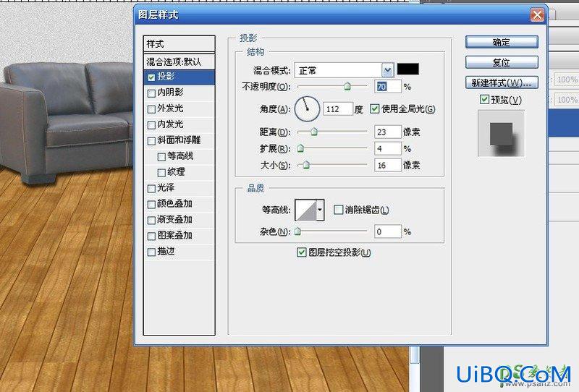Image resolution: width=579 pixels, height=392 pixels.
Task: Click the 新建样式(W)... button
Action: [502, 82]
